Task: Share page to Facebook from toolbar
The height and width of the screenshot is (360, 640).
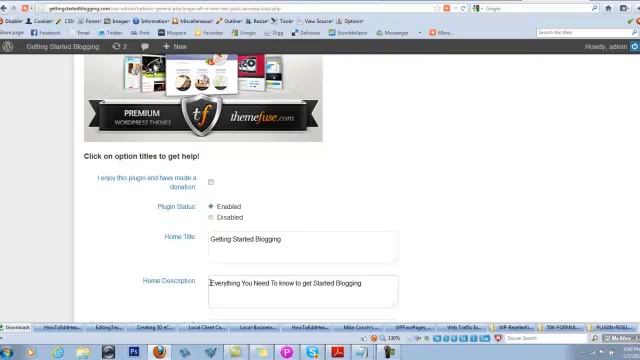Action: click(46, 33)
